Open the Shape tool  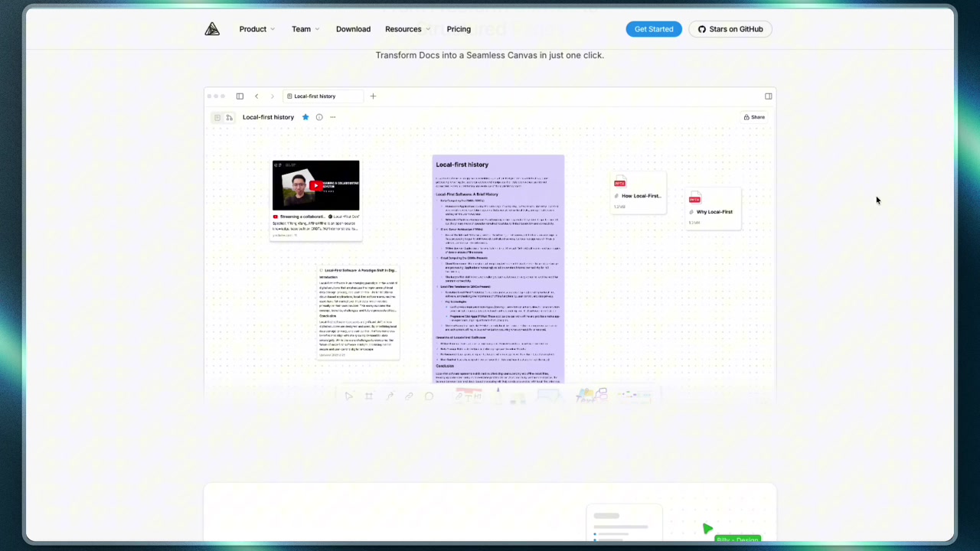click(x=429, y=396)
